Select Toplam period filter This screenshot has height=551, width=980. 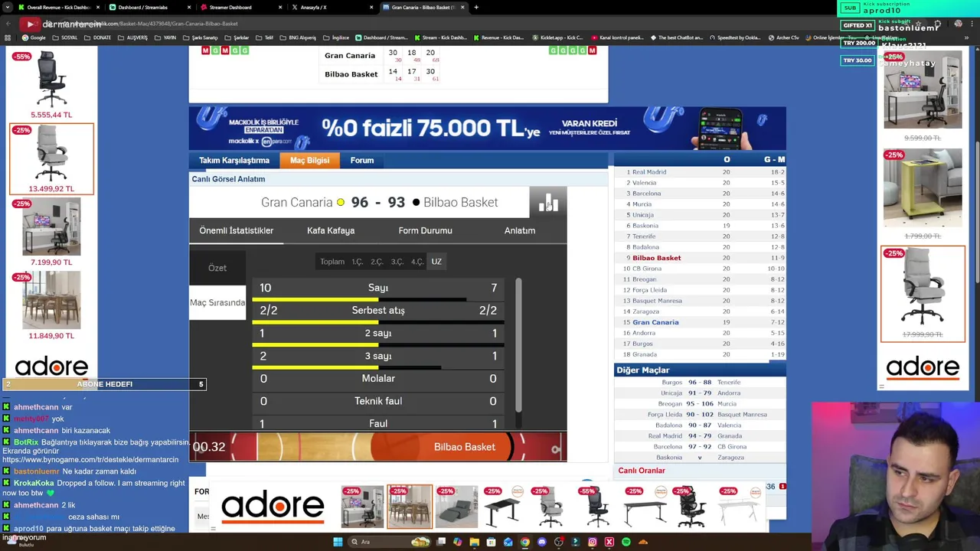(x=332, y=262)
